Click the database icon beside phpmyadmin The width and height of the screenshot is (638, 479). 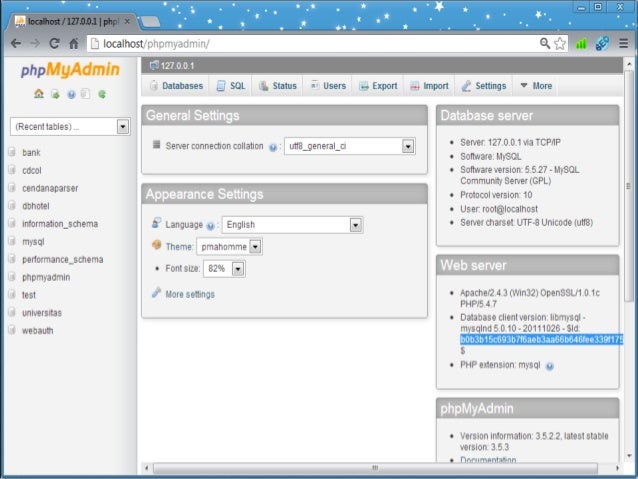click(x=12, y=277)
